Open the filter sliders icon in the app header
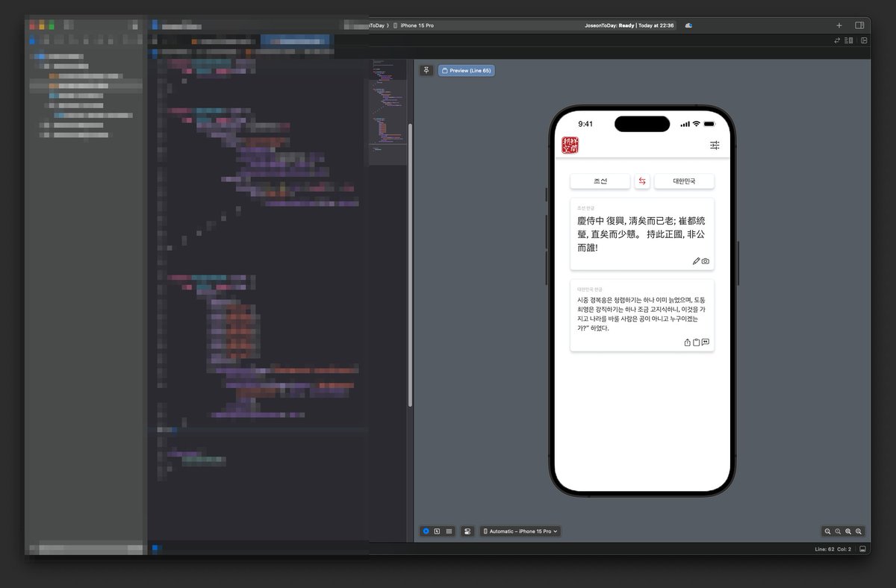 (715, 146)
